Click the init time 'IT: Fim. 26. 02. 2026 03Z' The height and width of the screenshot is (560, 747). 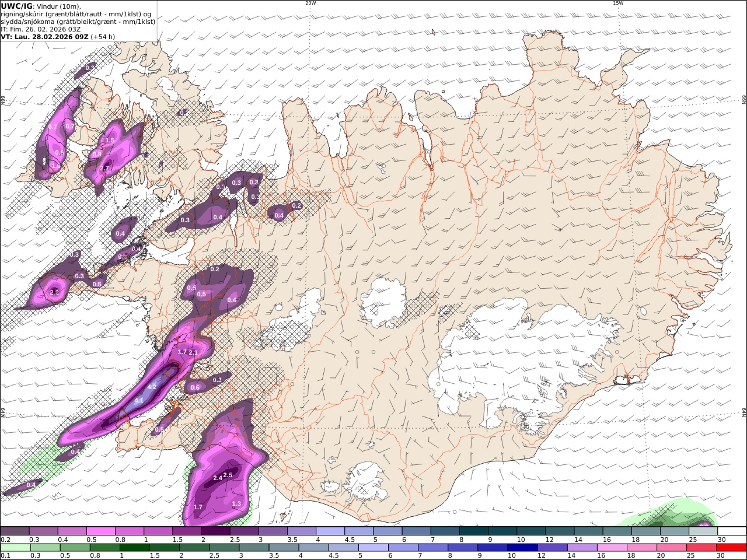[x=41, y=29]
